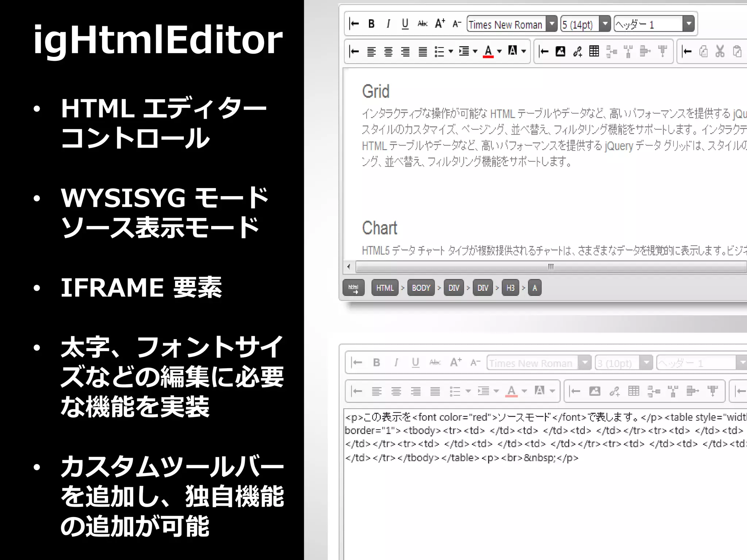Center text in the top editor
This screenshot has width=747, height=560.
pos(388,52)
